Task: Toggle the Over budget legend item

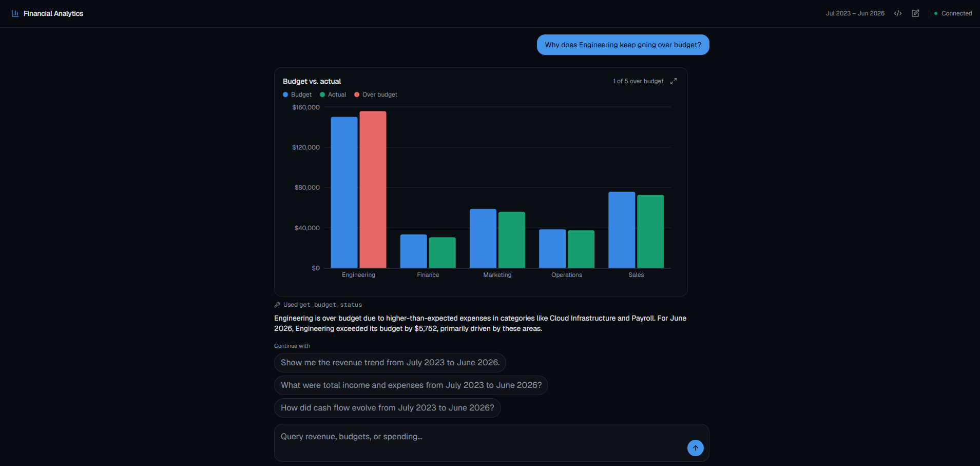Action: point(376,95)
